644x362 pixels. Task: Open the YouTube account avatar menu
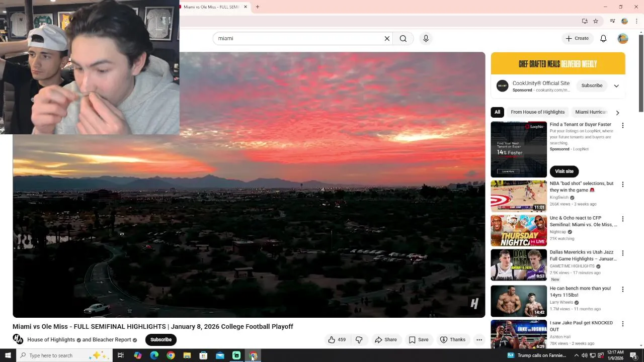point(623,38)
